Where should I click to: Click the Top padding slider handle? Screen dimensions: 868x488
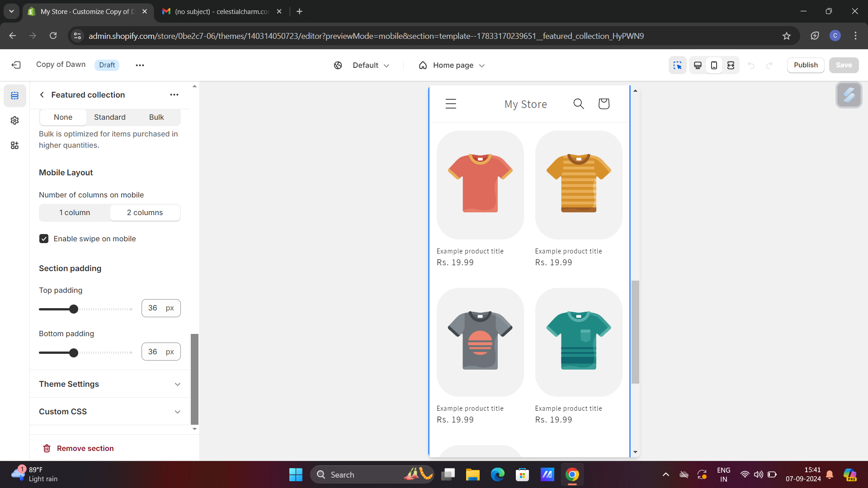[x=74, y=309]
